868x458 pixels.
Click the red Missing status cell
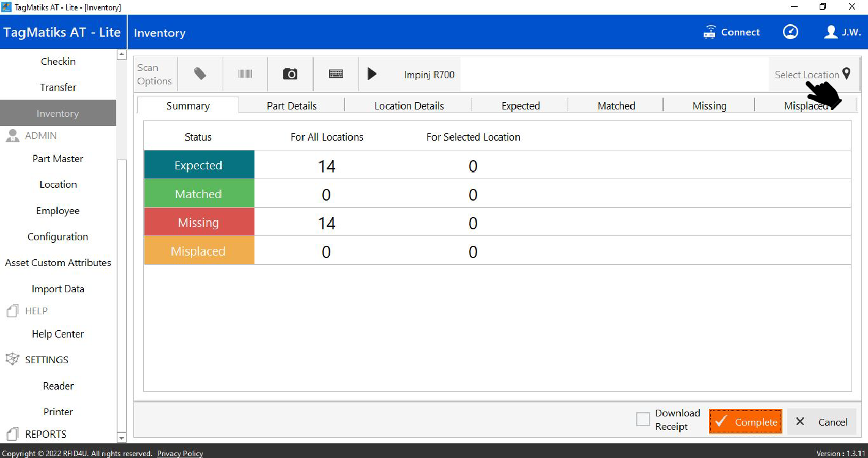coord(199,223)
